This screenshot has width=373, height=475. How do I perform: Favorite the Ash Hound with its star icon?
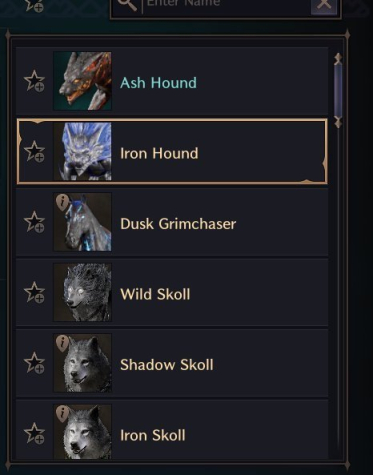[34, 81]
